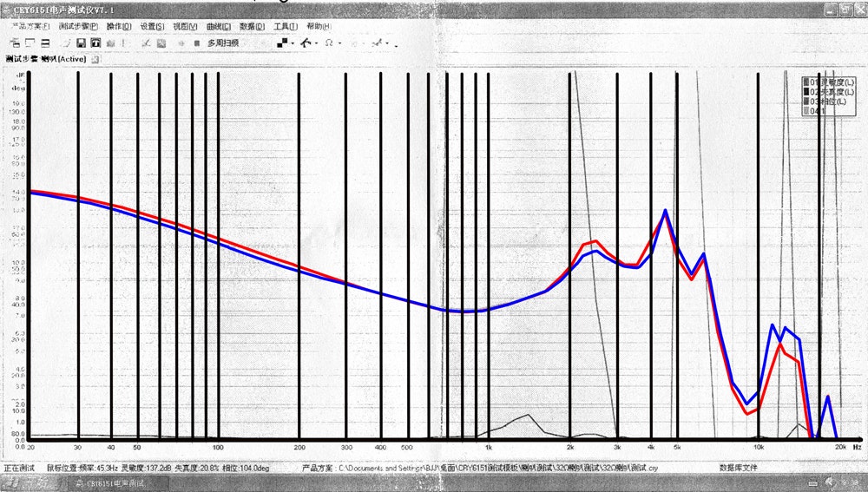
Task: Open the 设置(S) menu
Action: (x=153, y=26)
